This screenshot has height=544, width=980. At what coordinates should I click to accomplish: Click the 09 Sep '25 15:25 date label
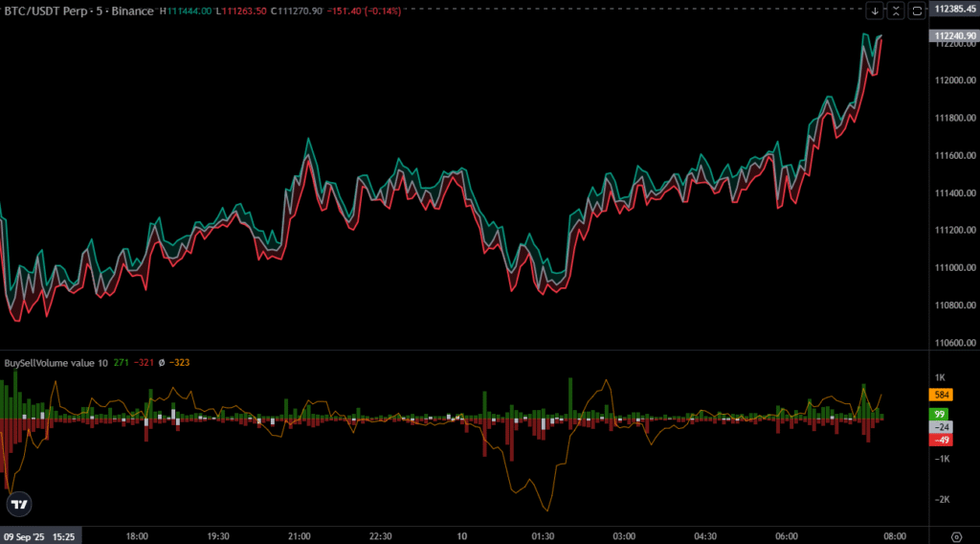[x=40, y=536]
